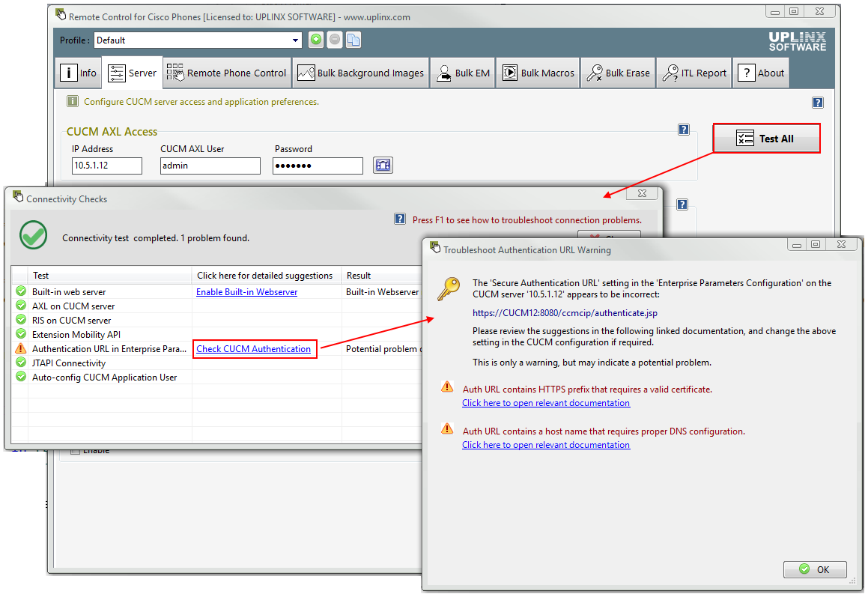Image resolution: width=868 pixels, height=594 pixels.
Task: Select the 'AXL on CUCM server' row text
Action: pos(73,306)
